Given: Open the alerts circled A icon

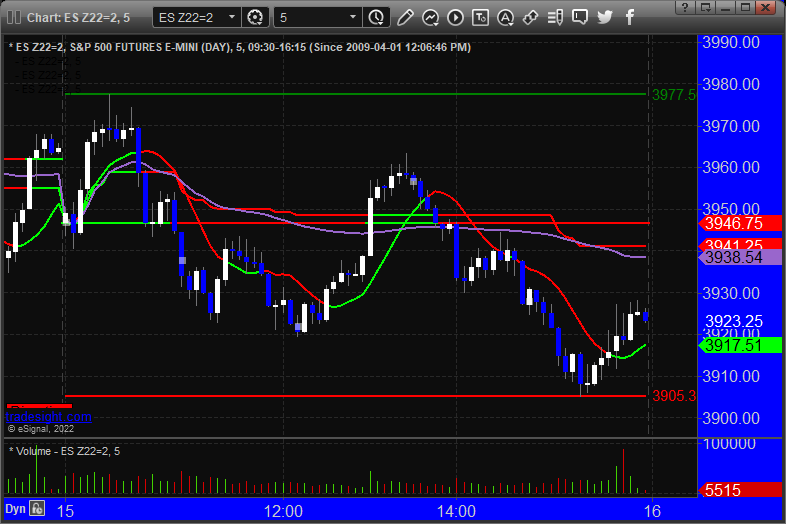Looking at the screenshot, I should tap(505, 18).
